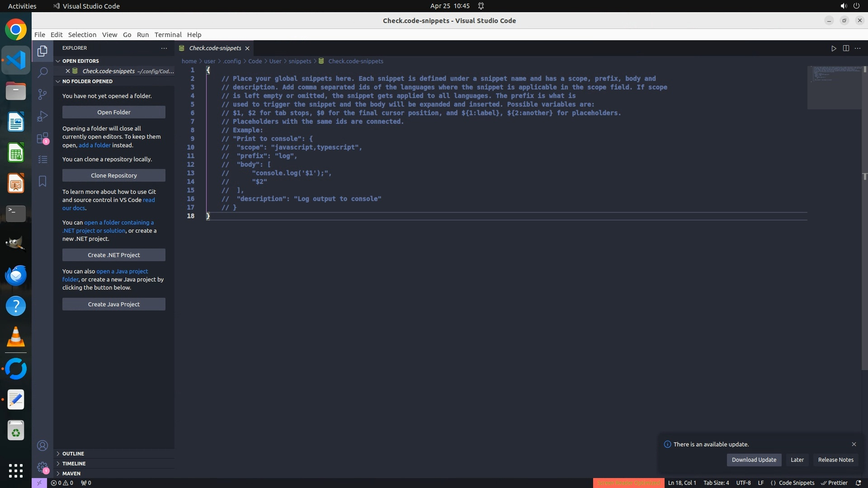Viewport: 868px width, 488px height.
Task: Open the Terminal menu
Action: coord(168,35)
